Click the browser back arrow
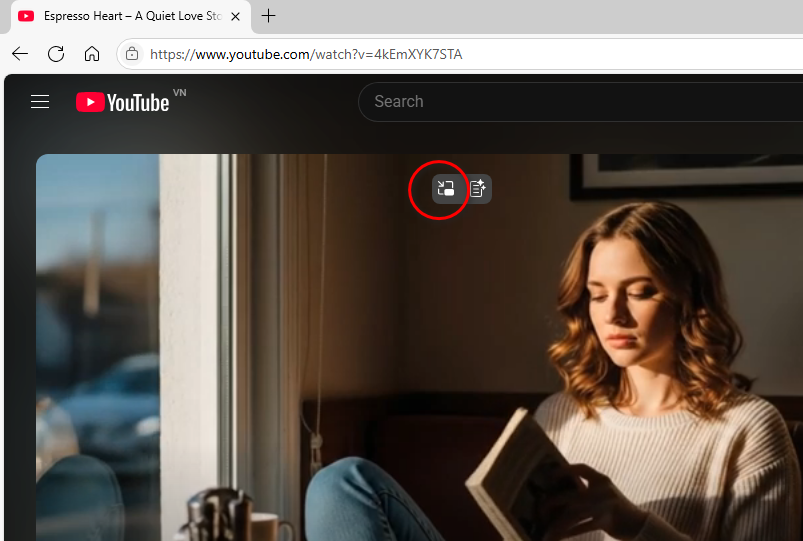803x541 pixels. pos(20,54)
